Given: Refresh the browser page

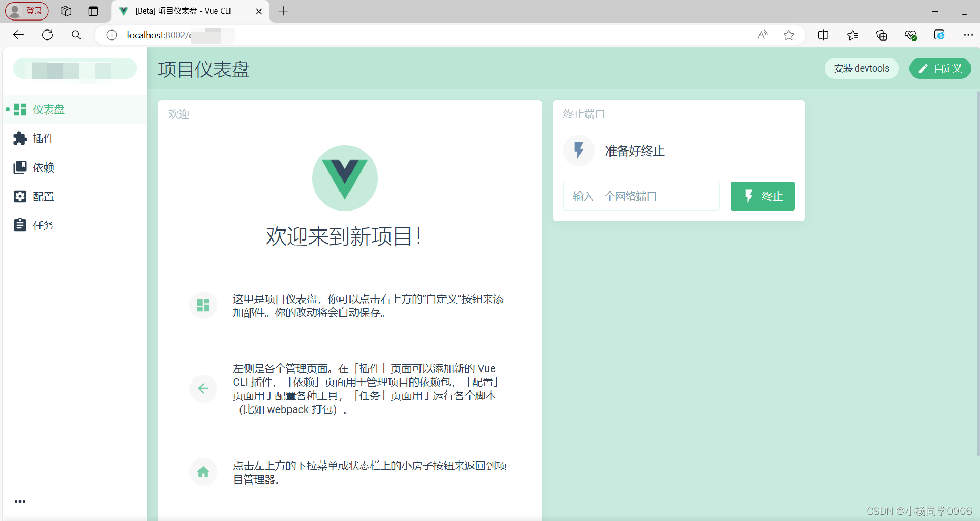Looking at the screenshot, I should pyautogui.click(x=47, y=35).
